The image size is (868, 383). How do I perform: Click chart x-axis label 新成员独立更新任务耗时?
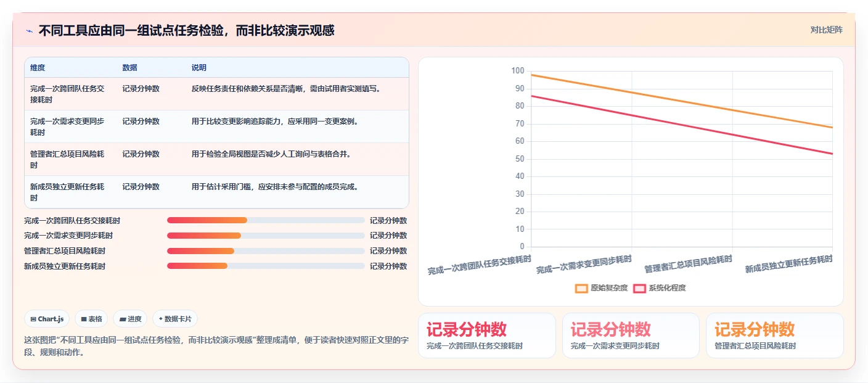[788, 264]
